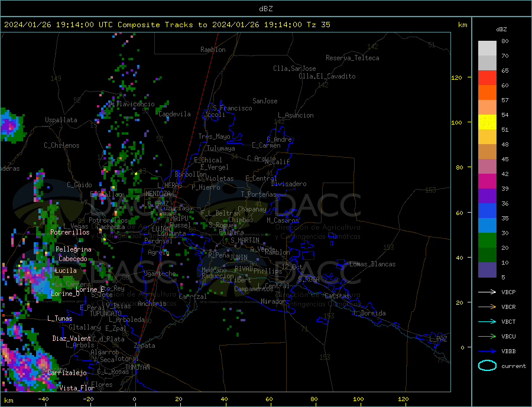
Task: Click the 'S_MARTIN' map label
Action: (x=245, y=240)
